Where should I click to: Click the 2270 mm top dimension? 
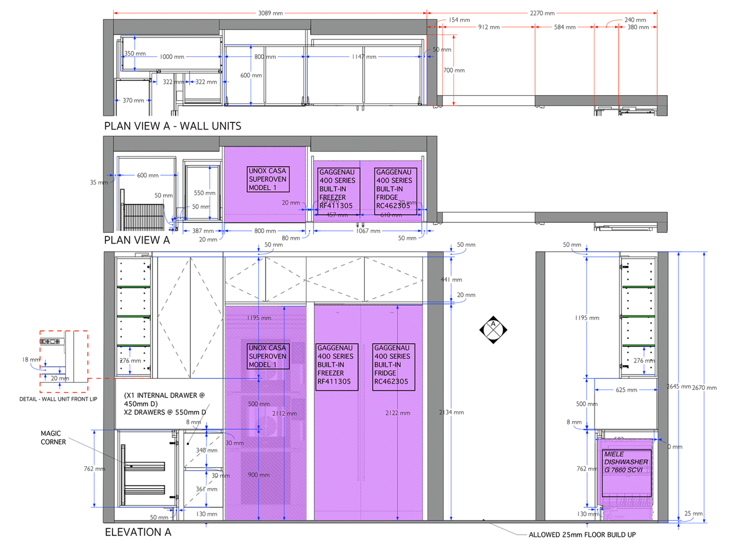coord(542,13)
